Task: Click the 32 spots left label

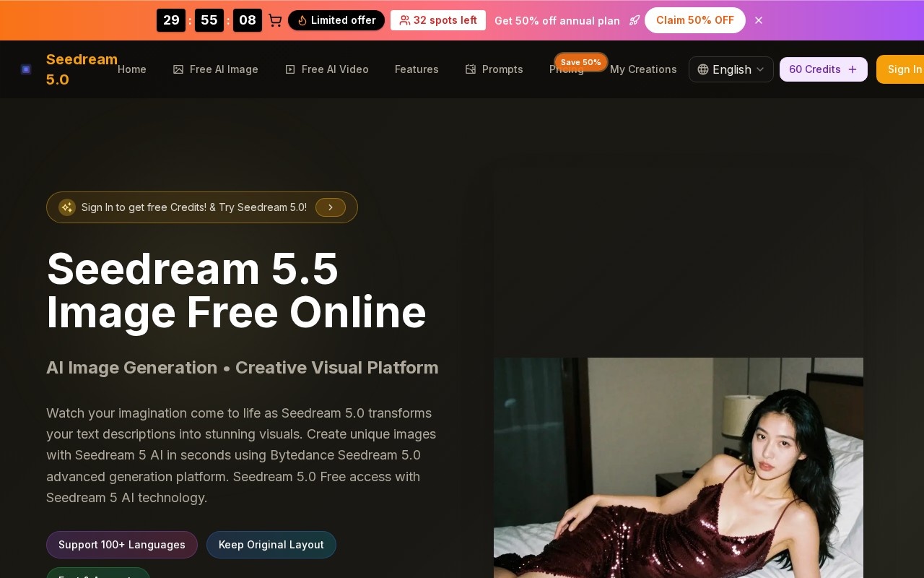Action: coord(438,20)
